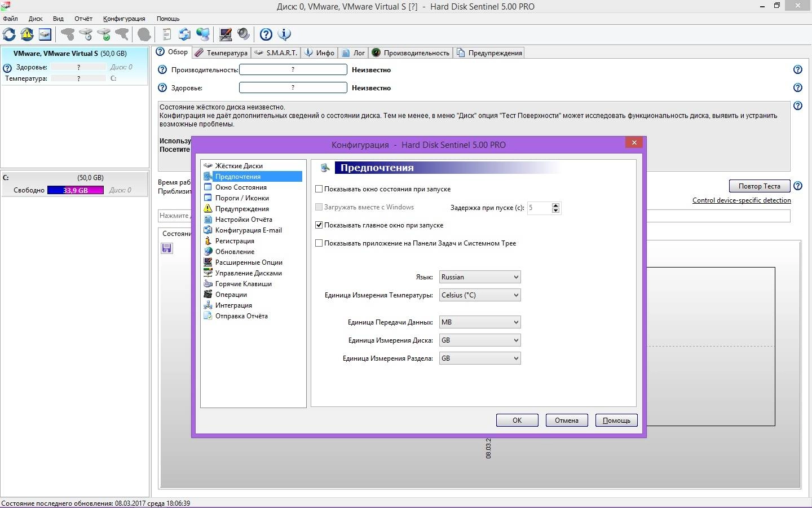Click the refresh icon with warning triangle
Image resolution: width=812 pixels, height=508 pixels.
coord(27,34)
